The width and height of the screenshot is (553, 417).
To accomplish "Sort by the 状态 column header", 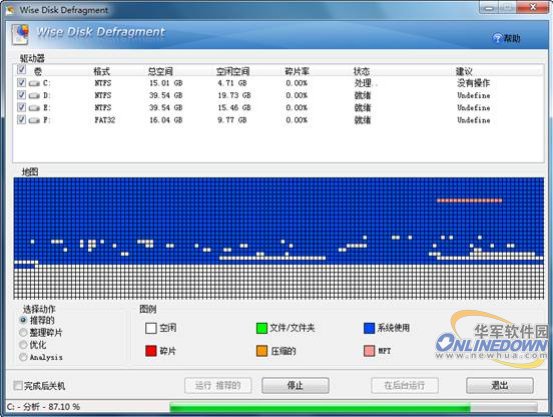I will (x=361, y=71).
